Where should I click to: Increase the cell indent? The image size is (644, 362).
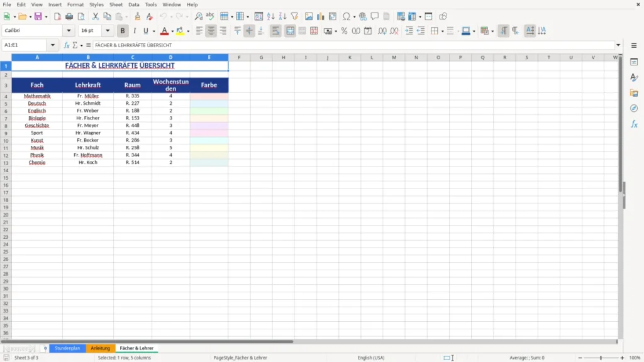409,31
